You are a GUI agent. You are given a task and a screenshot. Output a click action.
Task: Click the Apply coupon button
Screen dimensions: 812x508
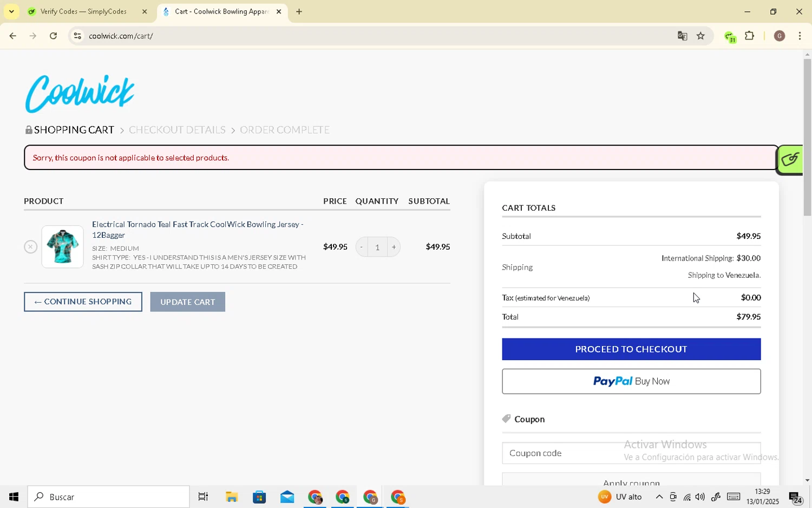tap(631, 480)
